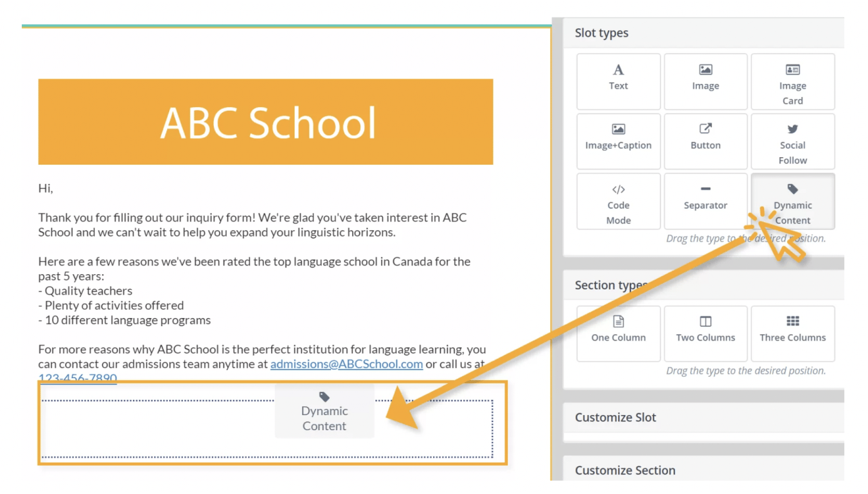Click the 123-456-7890 phone link
The width and height of the screenshot is (868, 494).
point(78,378)
